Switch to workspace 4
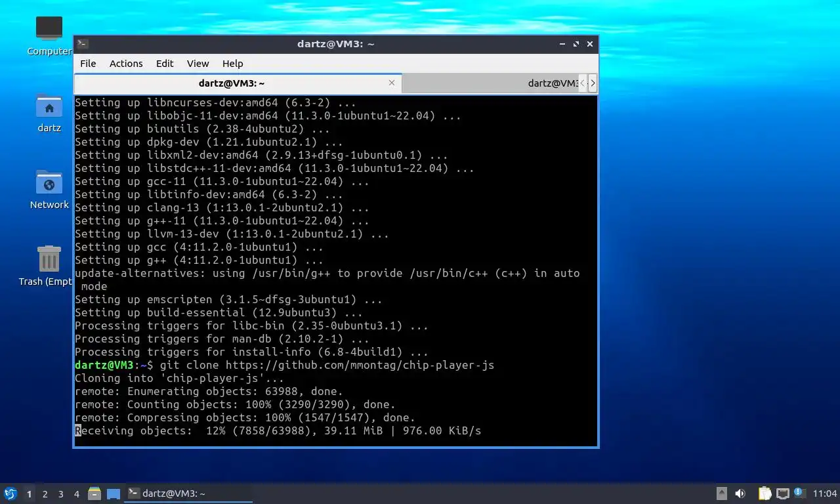Image resolution: width=840 pixels, height=504 pixels. 77,493
